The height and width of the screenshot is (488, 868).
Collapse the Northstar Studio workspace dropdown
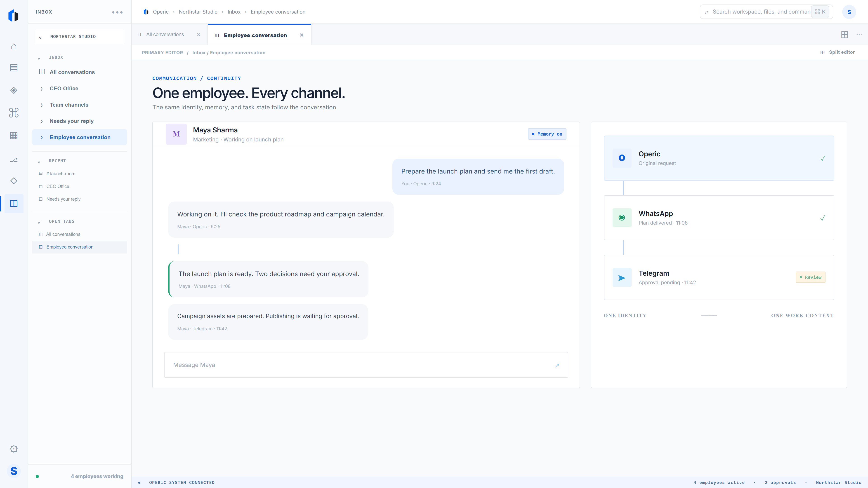(x=80, y=36)
